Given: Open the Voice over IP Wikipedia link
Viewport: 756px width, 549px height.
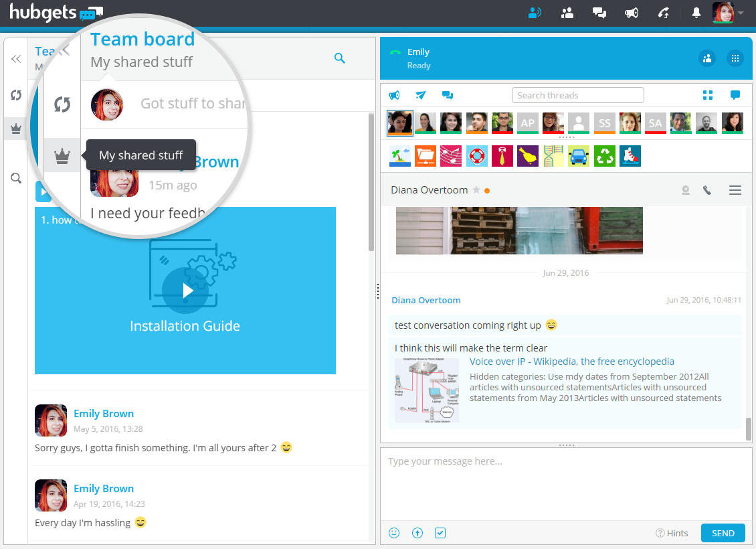Looking at the screenshot, I should point(571,362).
